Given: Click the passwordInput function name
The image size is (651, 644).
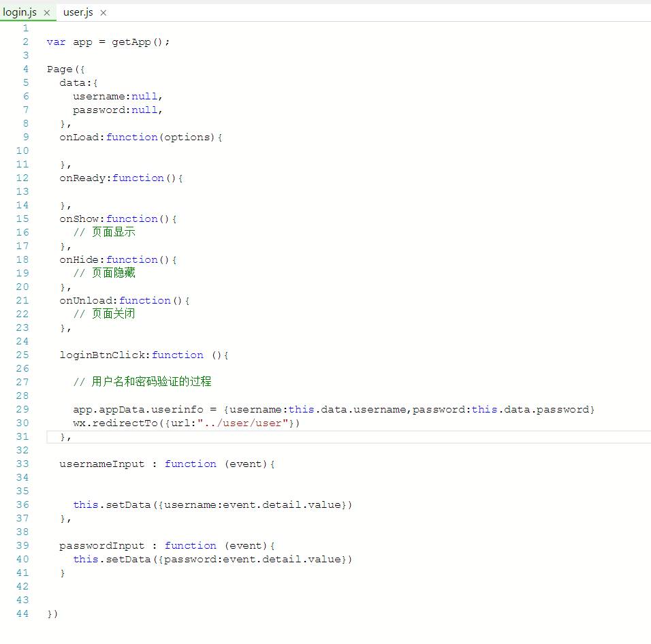Looking at the screenshot, I should (x=101, y=545).
